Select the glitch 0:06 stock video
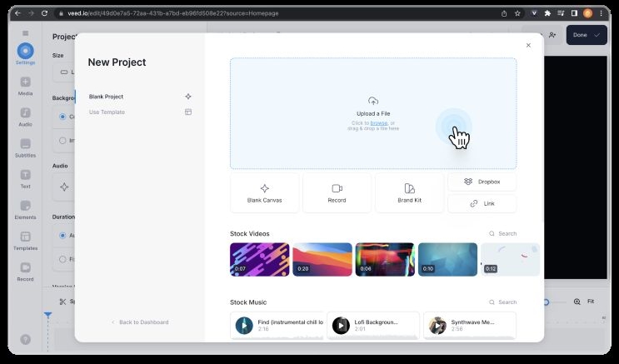Screen dimensions: 619x364 pos(385,259)
